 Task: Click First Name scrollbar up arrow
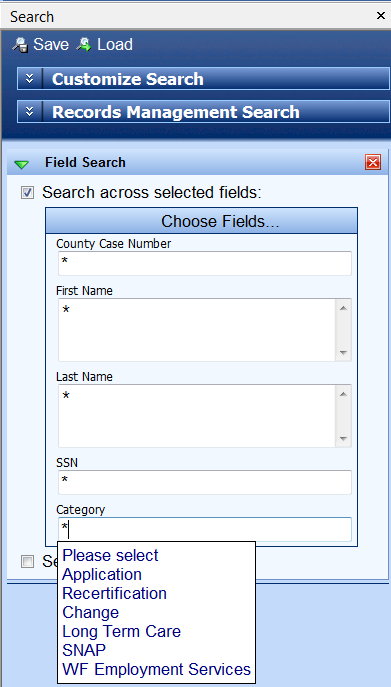click(343, 308)
